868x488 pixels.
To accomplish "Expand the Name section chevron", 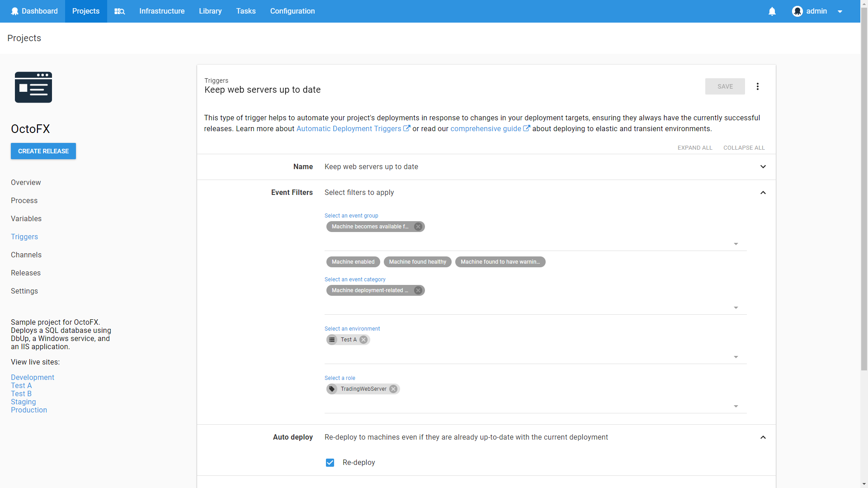I will click(763, 167).
